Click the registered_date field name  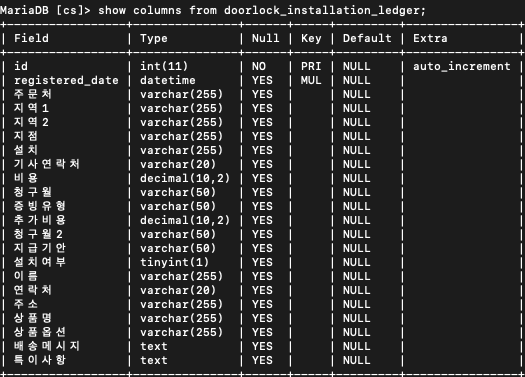tap(66, 80)
